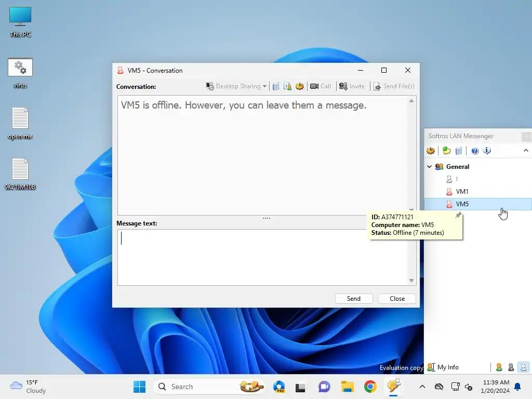Image resolution: width=532 pixels, height=399 pixels.
Task: Open the received files folder icon in messenger
Action: pyautogui.click(x=446, y=151)
